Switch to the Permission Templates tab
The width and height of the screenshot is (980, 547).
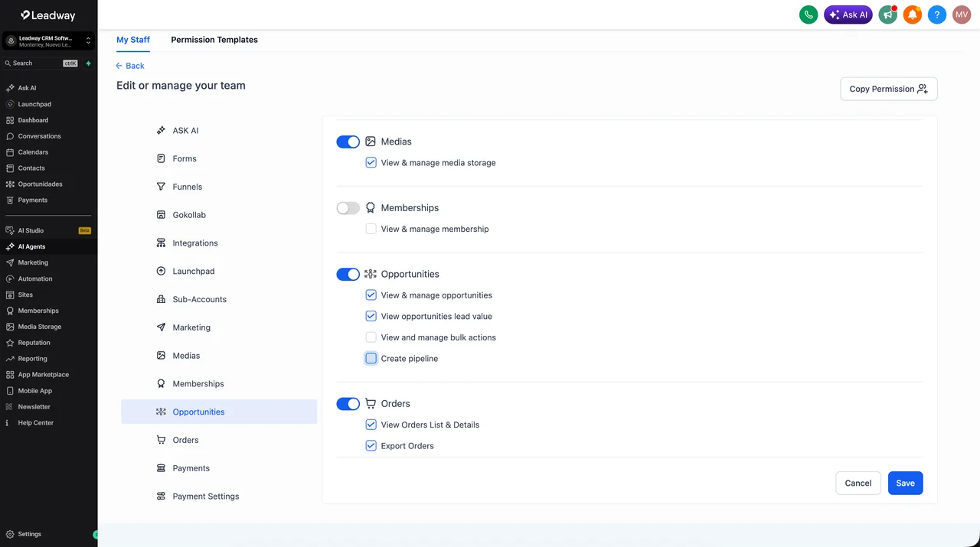(x=214, y=40)
